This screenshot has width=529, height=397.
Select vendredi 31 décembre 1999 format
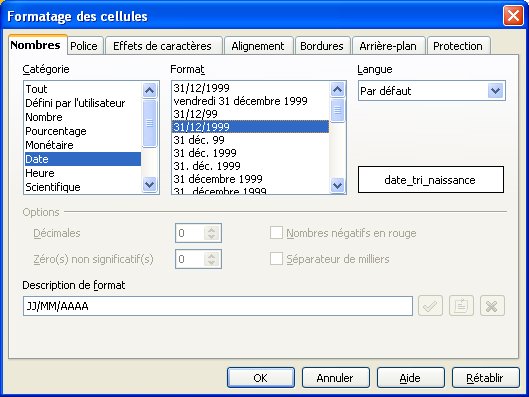point(250,101)
